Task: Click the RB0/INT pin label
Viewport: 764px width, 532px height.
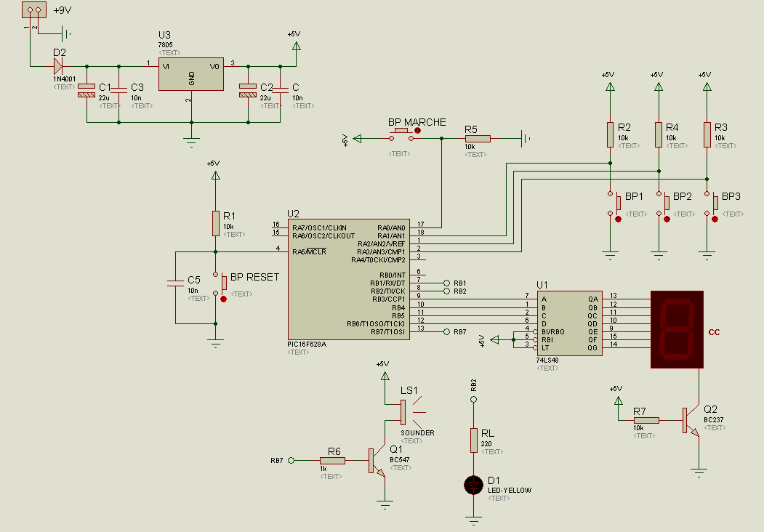Action: 393,275
